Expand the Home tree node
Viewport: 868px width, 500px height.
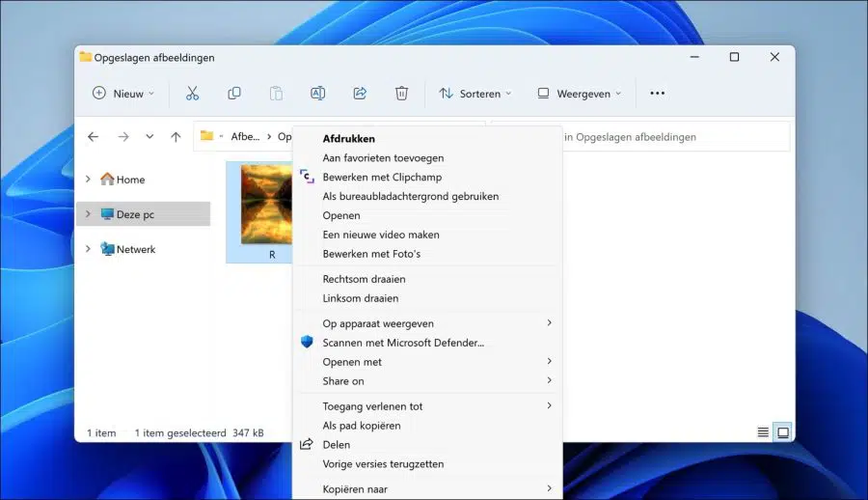[x=88, y=179]
